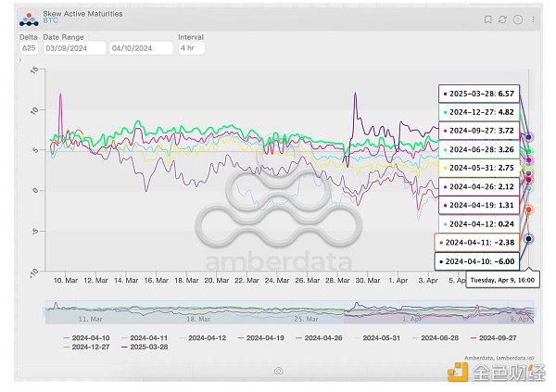Open the three-dot more options menu
Image resolution: width=556 pixels, height=392 pixels.
tap(531, 19)
